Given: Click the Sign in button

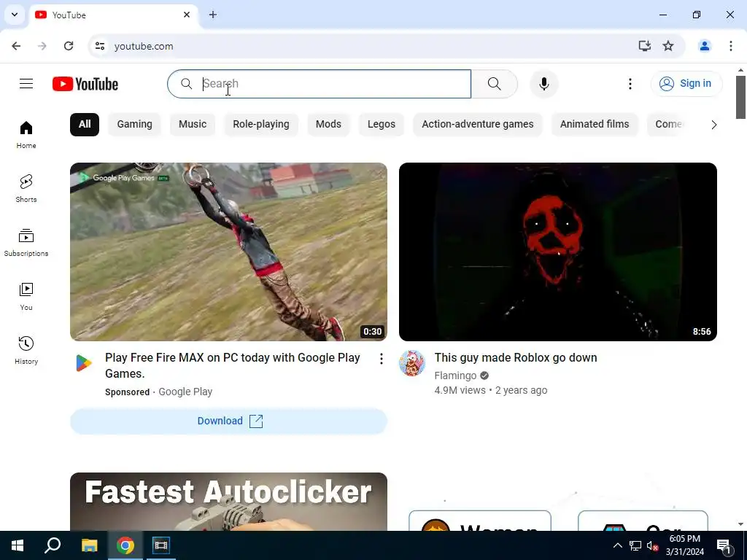Looking at the screenshot, I should coord(686,83).
